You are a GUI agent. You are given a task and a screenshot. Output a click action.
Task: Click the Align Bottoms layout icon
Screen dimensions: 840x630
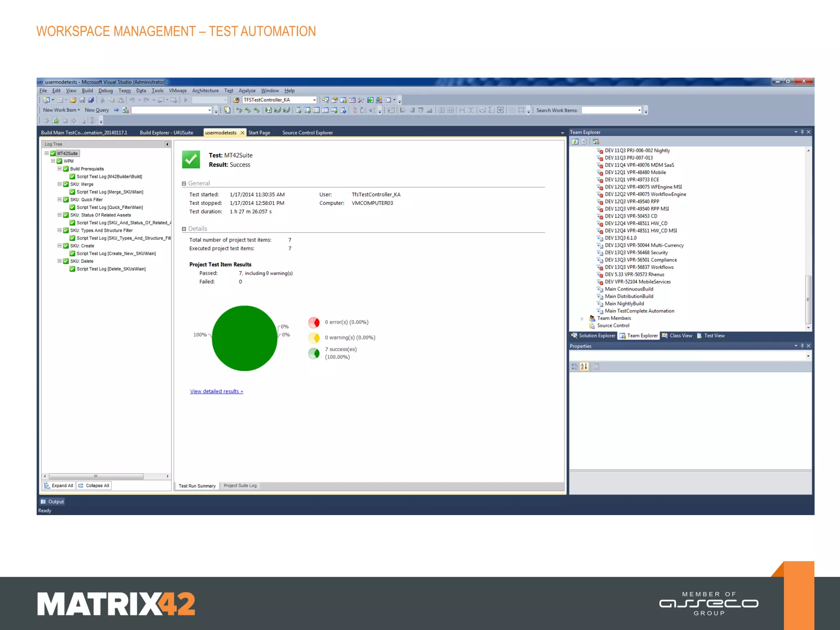430,110
